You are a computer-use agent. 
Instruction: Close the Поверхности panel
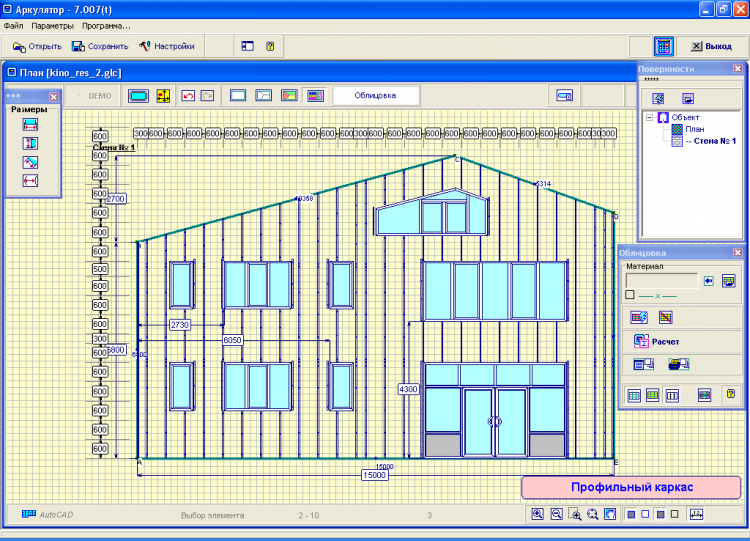(738, 69)
